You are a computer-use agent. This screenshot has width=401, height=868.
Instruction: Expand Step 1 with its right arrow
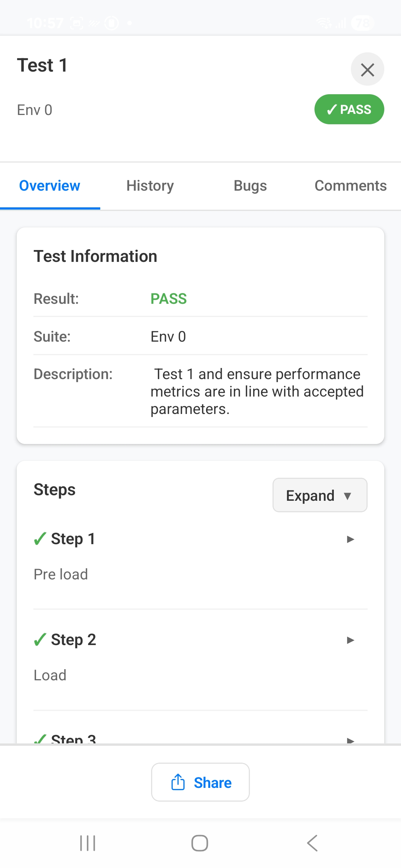click(x=349, y=539)
